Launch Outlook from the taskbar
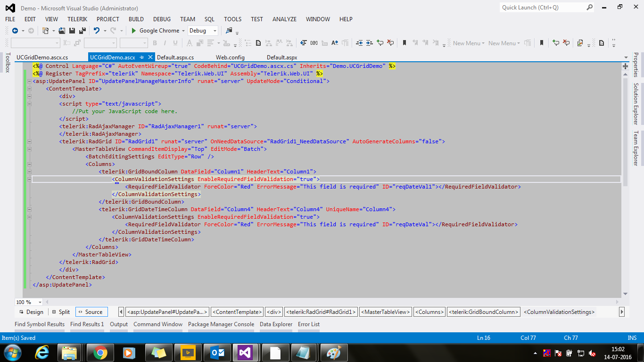Viewport: 644px width, 362px height. tap(217, 353)
